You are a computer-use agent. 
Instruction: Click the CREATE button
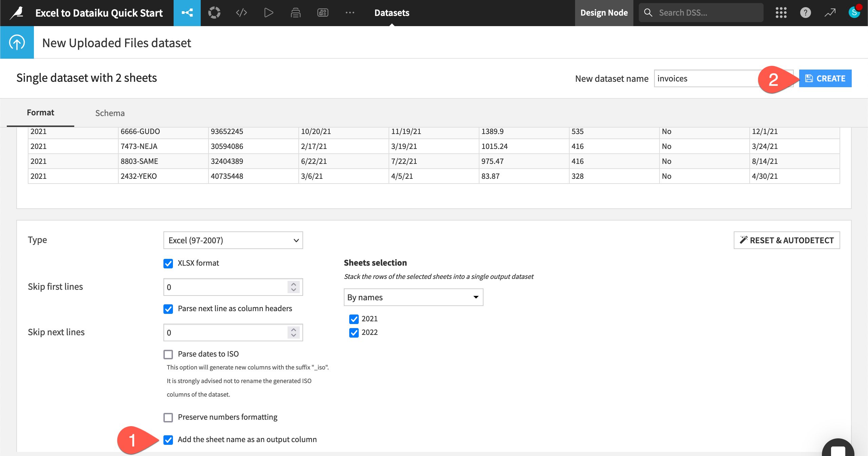click(x=825, y=78)
